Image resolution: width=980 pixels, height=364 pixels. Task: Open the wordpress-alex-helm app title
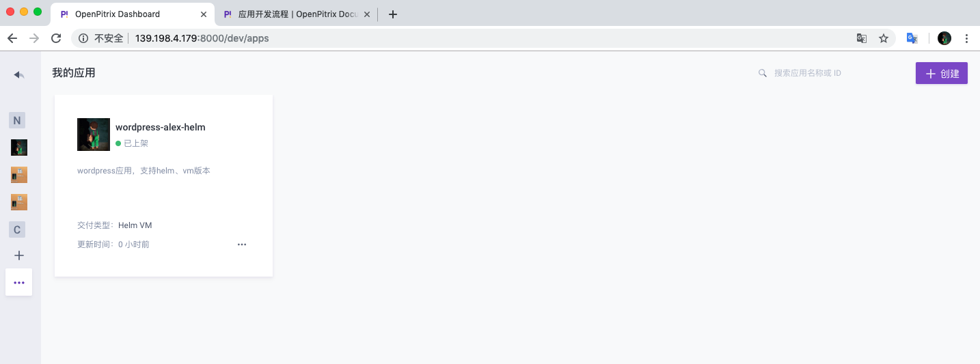coord(161,127)
